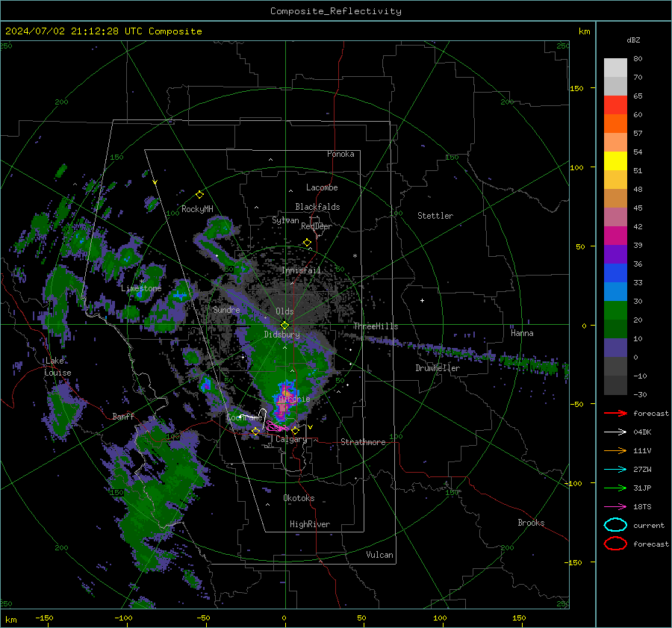Click the magenta storm track near Calgary
Image resolution: width=672 pixels, height=628 pixels.
coord(277,426)
